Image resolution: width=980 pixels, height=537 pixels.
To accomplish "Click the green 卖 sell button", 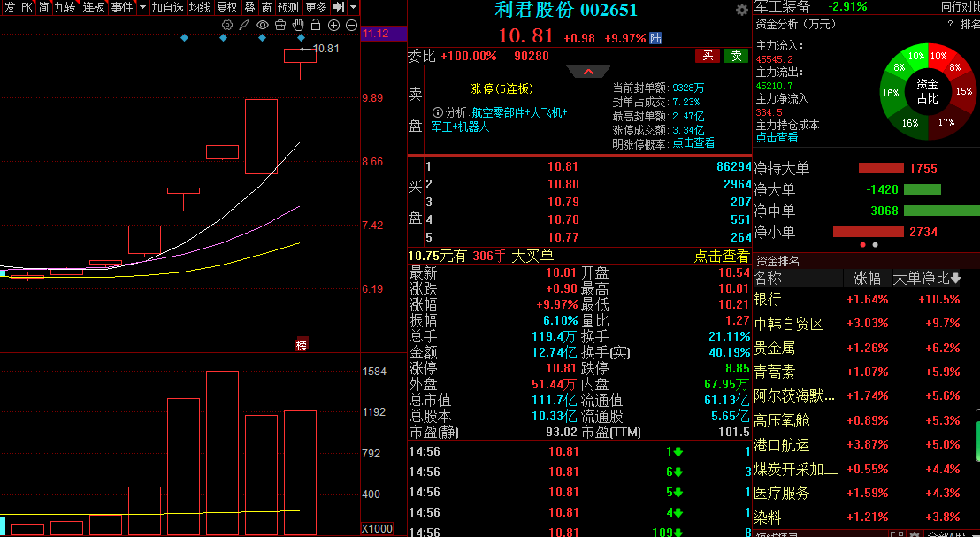I will (736, 56).
